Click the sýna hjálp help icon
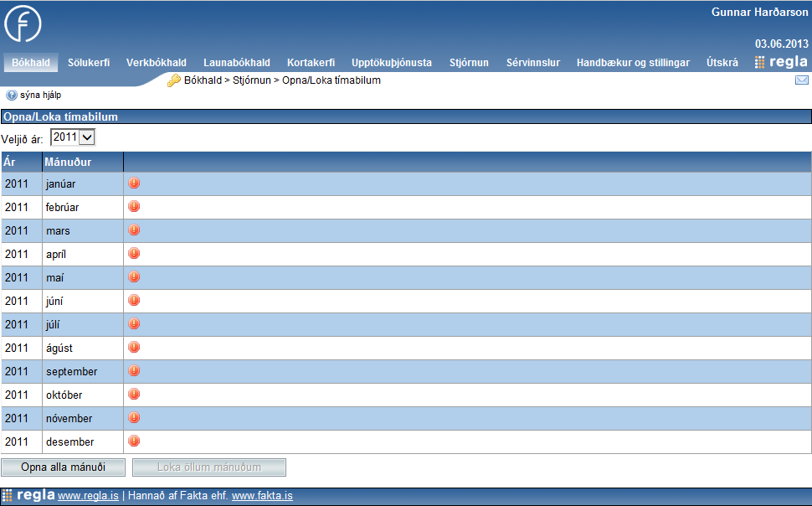The width and height of the screenshot is (812, 506). 12,96
